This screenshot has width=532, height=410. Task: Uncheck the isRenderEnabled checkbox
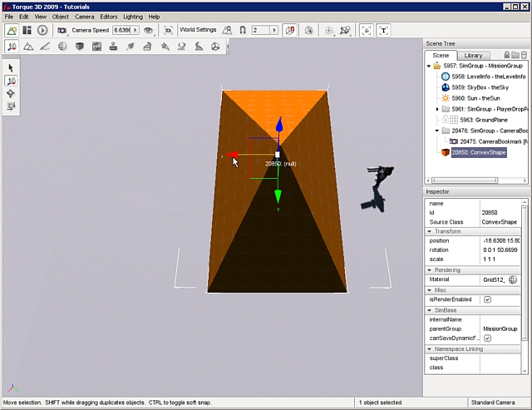point(487,299)
